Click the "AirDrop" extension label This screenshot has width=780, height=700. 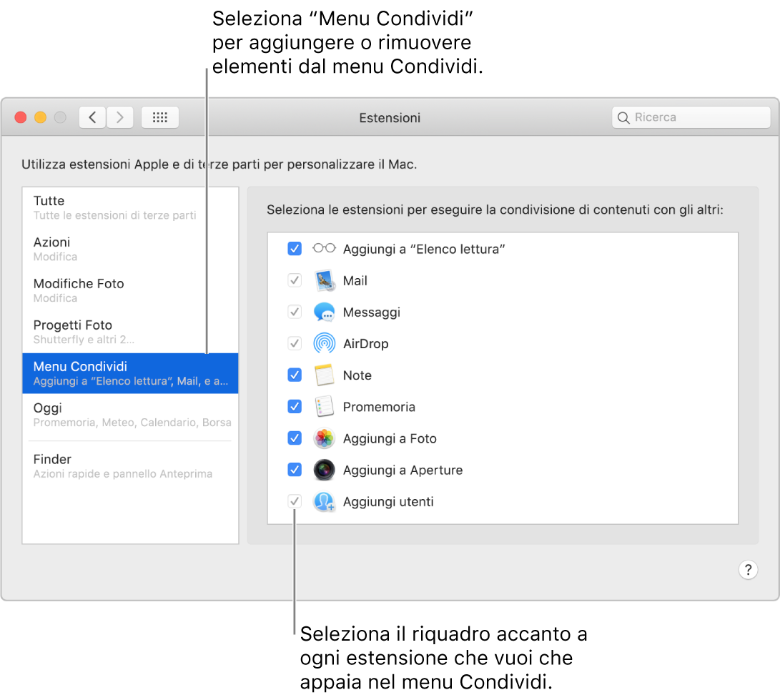tap(365, 344)
